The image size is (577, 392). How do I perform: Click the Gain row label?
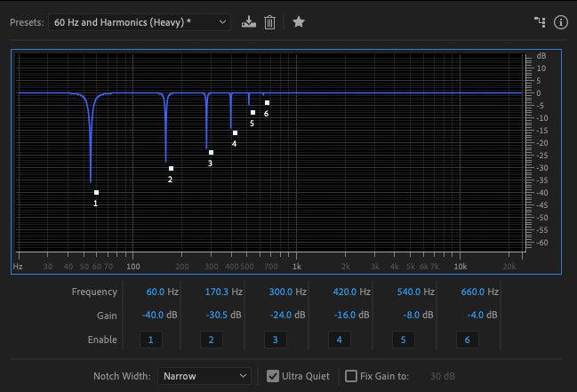107,316
